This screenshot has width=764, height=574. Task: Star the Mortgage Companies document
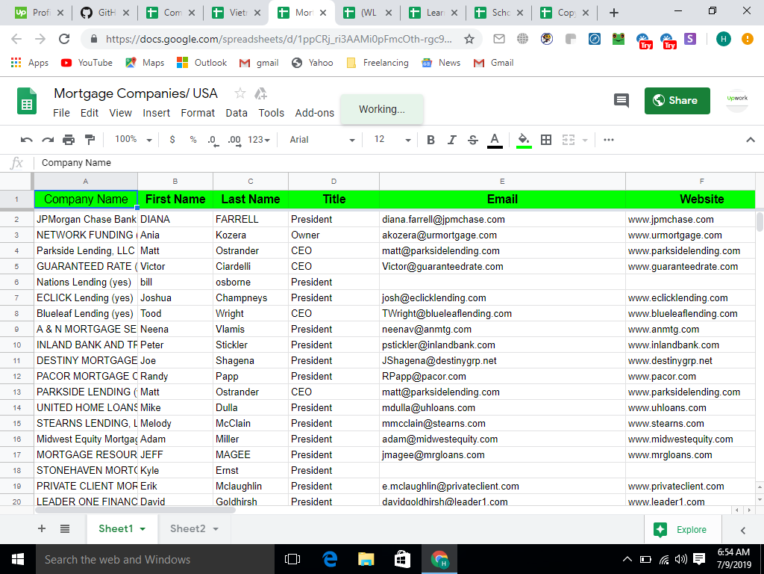pyautogui.click(x=240, y=93)
